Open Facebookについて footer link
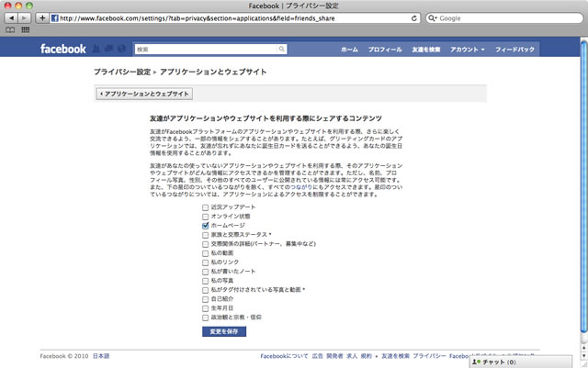Image resolution: width=588 pixels, height=368 pixels. pyautogui.click(x=284, y=356)
